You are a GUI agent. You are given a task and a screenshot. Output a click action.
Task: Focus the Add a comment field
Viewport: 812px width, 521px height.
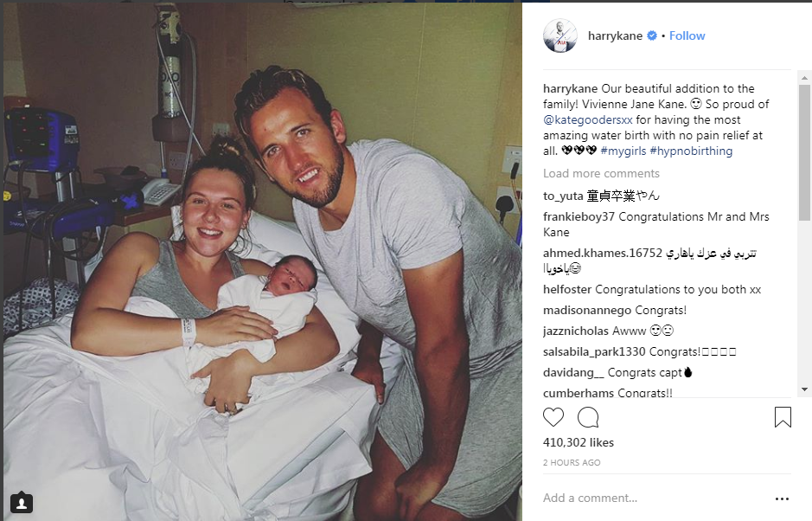point(653,498)
